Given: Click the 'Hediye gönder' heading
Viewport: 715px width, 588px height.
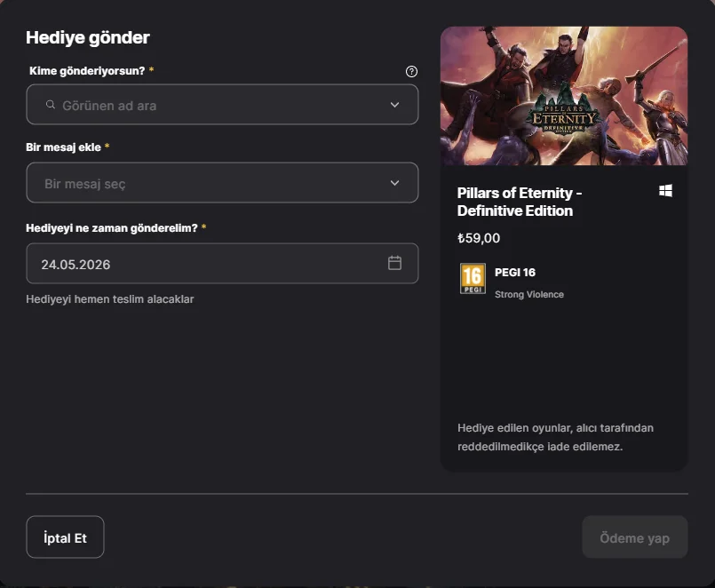Looking at the screenshot, I should 88,37.
